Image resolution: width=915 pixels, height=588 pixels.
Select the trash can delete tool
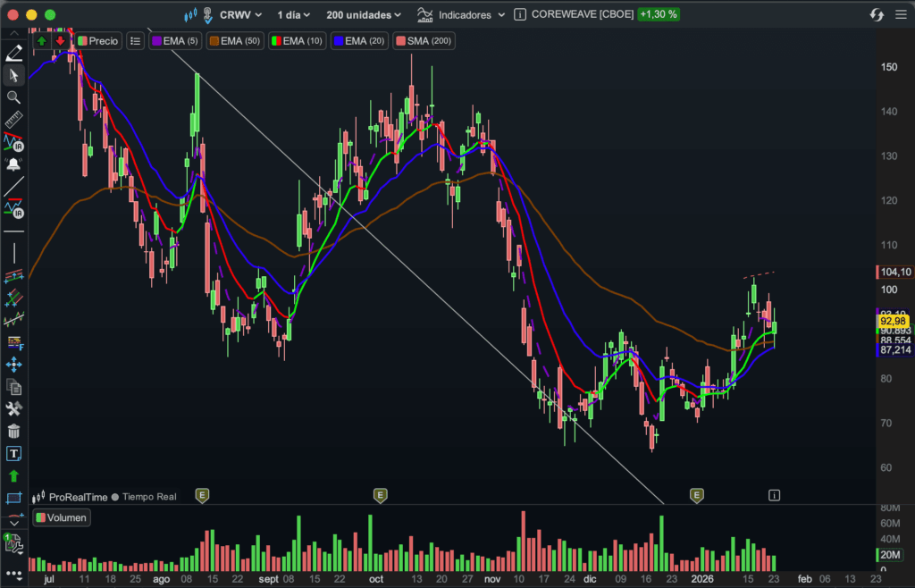13,432
